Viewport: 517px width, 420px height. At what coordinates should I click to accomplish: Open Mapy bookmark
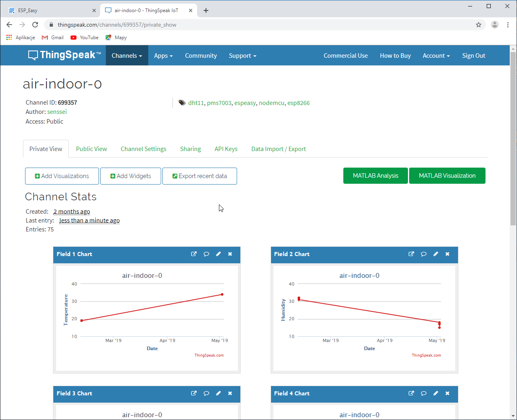(116, 38)
